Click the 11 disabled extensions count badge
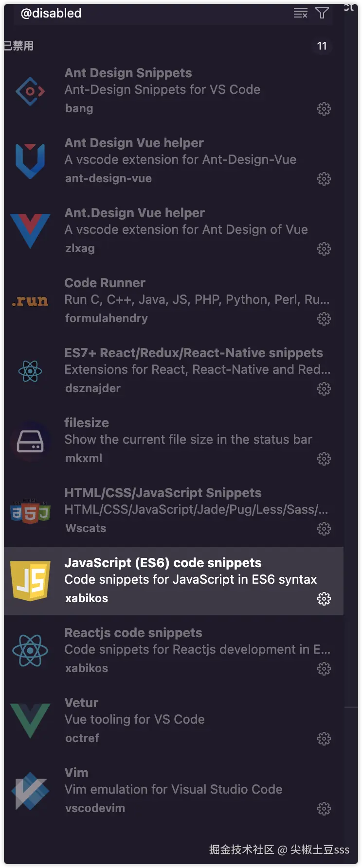 (322, 46)
